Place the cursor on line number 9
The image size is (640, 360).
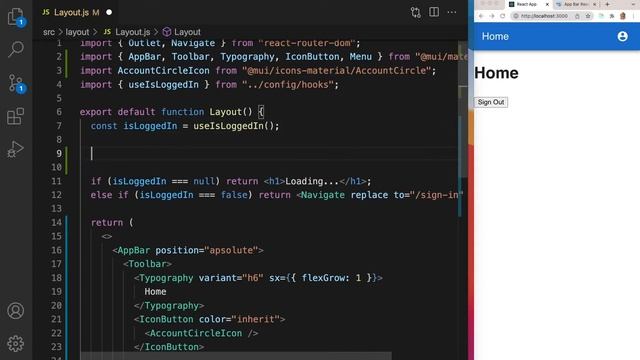59,153
